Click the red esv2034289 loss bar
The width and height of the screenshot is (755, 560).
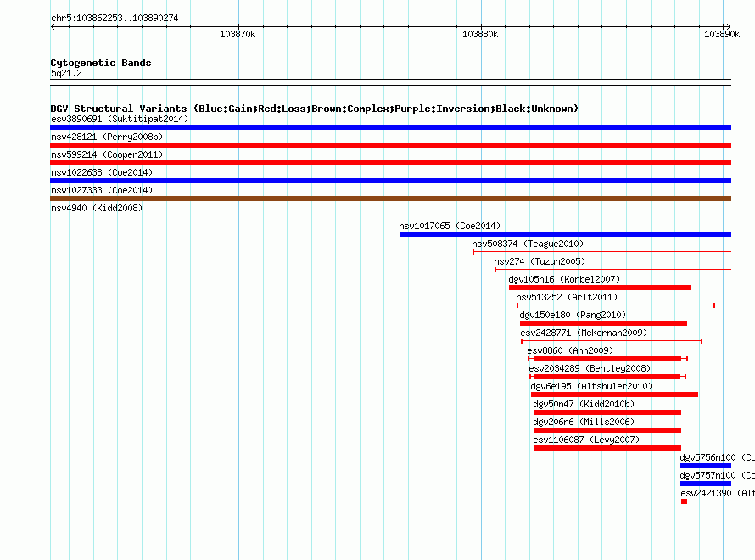(607, 377)
